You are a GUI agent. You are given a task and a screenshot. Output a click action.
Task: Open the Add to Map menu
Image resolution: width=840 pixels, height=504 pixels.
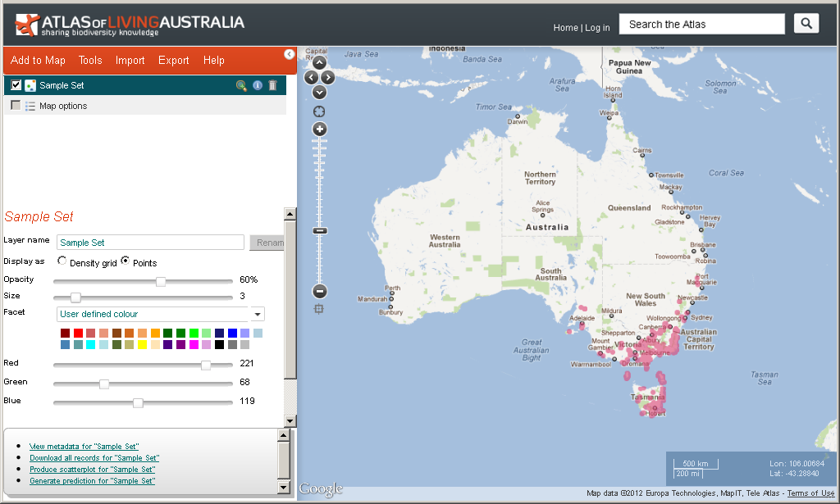point(38,61)
